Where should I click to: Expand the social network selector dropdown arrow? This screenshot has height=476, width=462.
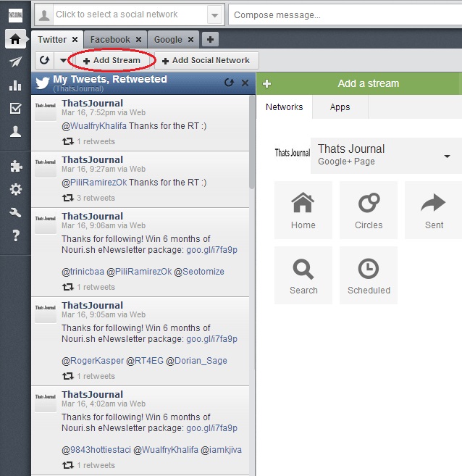coord(215,15)
